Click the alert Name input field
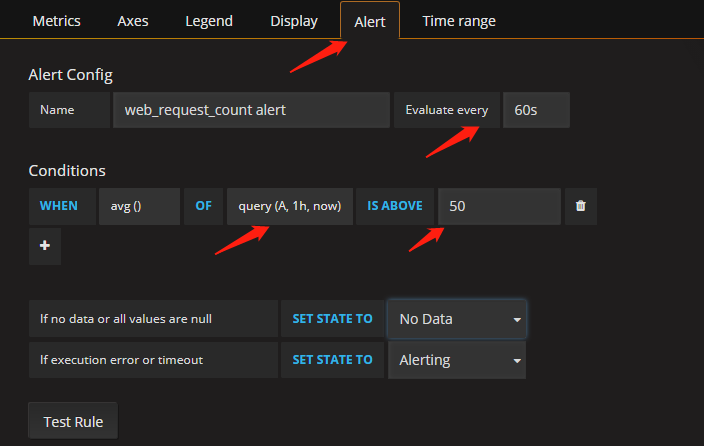704x446 pixels. (251, 110)
